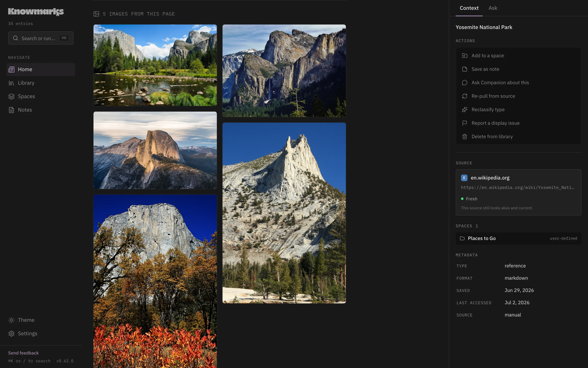Click the user-defined label

563,239
